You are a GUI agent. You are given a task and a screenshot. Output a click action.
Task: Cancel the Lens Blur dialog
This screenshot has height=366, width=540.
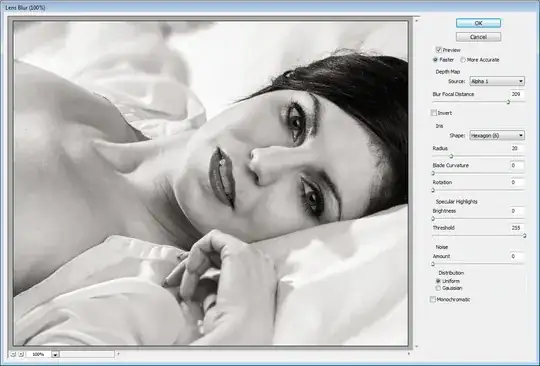[478, 37]
